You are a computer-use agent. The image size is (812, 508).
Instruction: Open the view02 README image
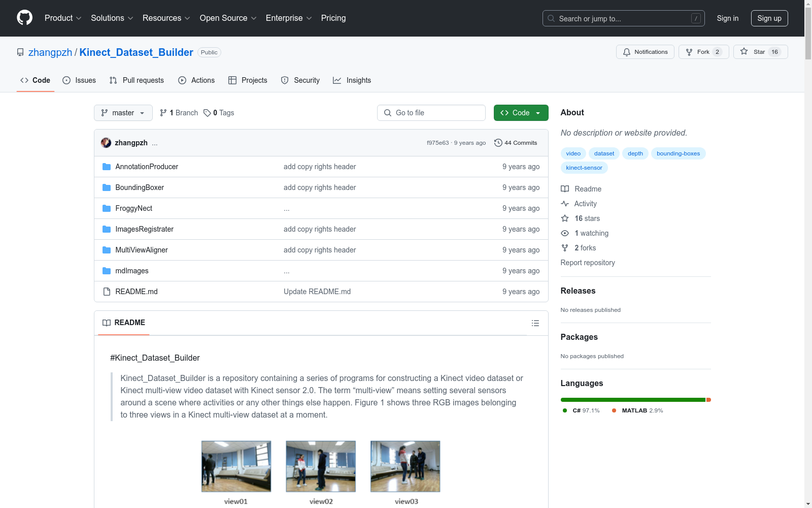click(321, 466)
